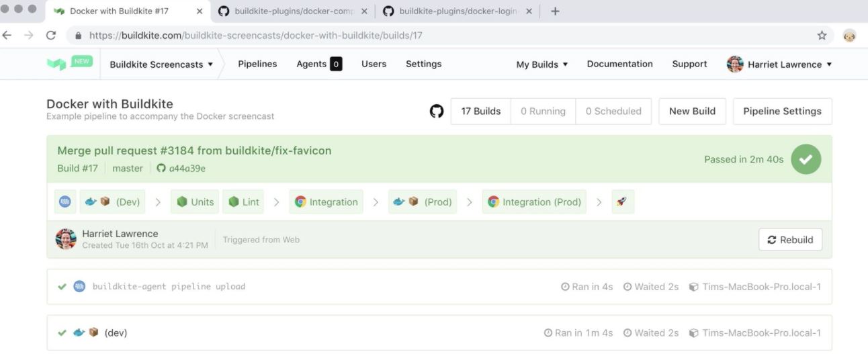Show 0 Running builds

click(x=544, y=112)
